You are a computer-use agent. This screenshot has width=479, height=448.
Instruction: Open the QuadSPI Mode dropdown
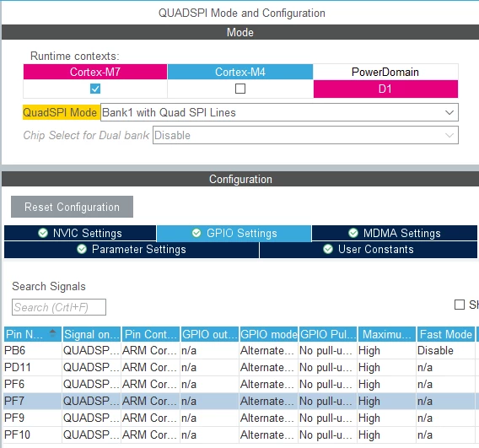pos(279,112)
